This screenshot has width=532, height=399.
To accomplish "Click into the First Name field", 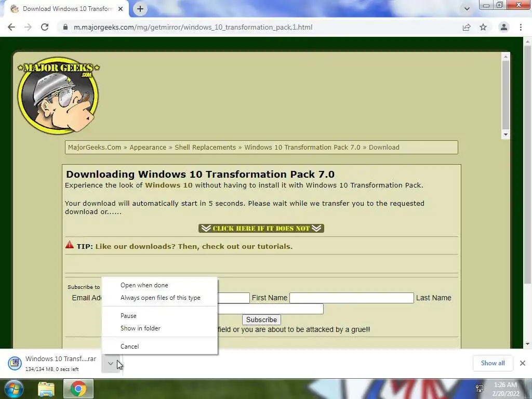I will click(352, 298).
